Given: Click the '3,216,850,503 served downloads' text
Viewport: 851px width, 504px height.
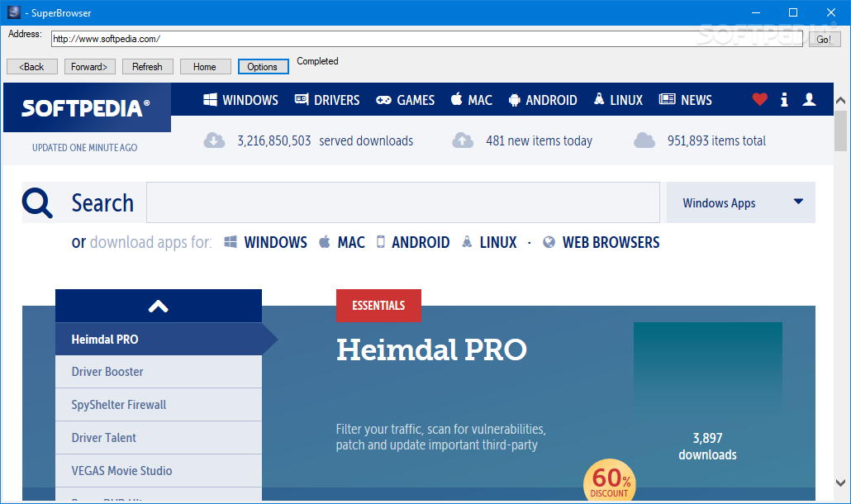Looking at the screenshot, I should 325,141.
